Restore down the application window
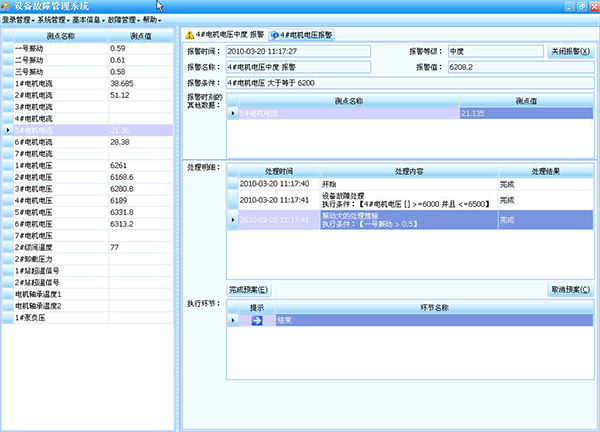This screenshot has height=432, width=600. [x=582, y=7]
